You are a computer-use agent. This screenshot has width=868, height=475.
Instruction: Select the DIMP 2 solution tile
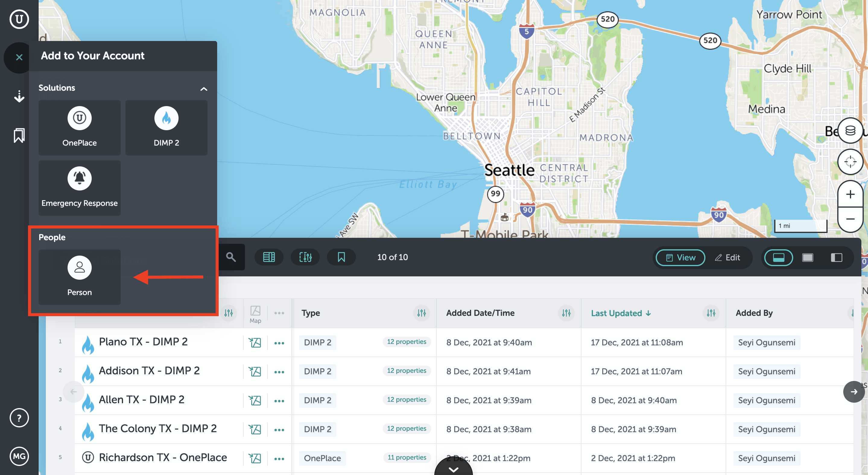point(166,127)
